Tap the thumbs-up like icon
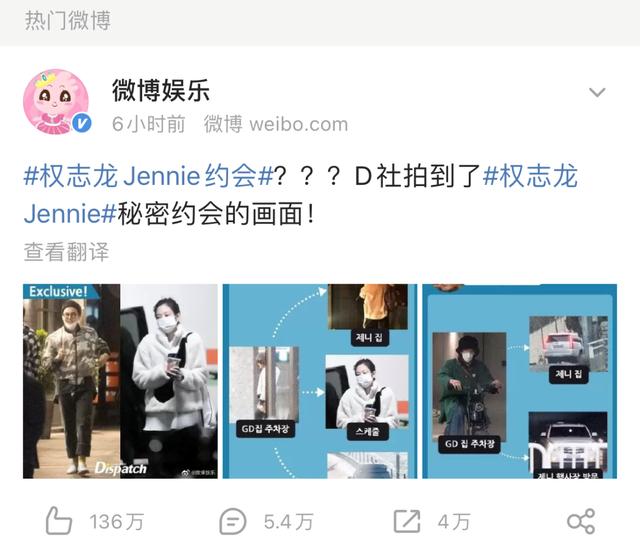The height and width of the screenshot is (558, 640). [58, 521]
